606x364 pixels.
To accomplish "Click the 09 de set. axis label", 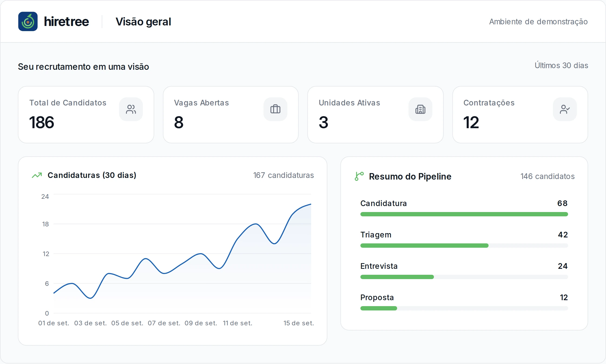I will 201,323.
